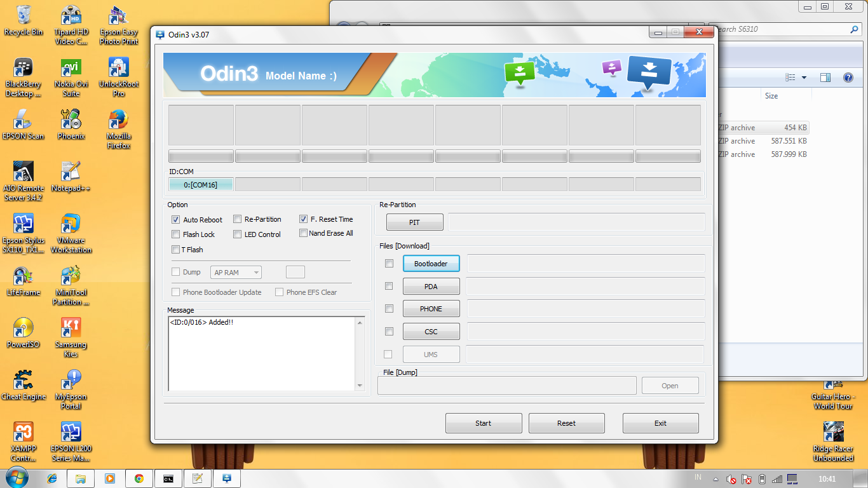Open LifeFrame desktop icon
The width and height of the screenshot is (868, 488).
24,281
